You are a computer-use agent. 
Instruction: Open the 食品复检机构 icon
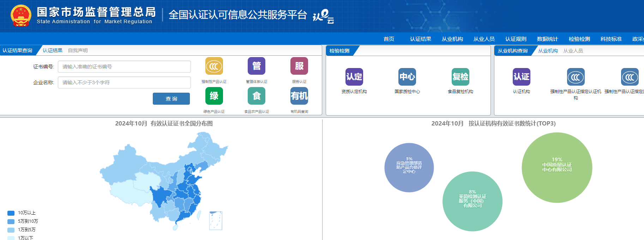click(461, 77)
